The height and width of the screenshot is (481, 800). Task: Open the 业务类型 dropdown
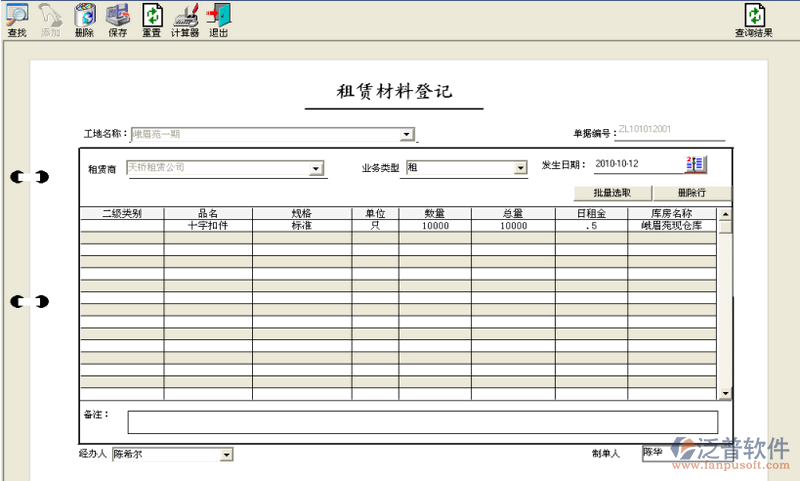(520, 169)
